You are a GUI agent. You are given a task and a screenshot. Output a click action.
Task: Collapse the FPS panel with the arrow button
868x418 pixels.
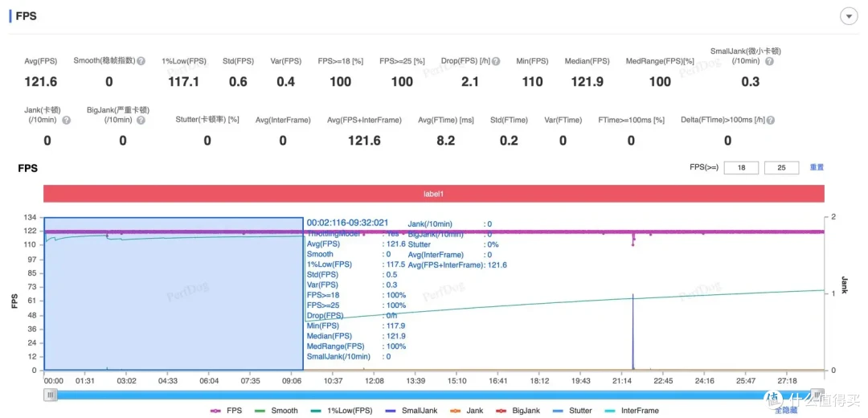pyautogui.click(x=849, y=17)
